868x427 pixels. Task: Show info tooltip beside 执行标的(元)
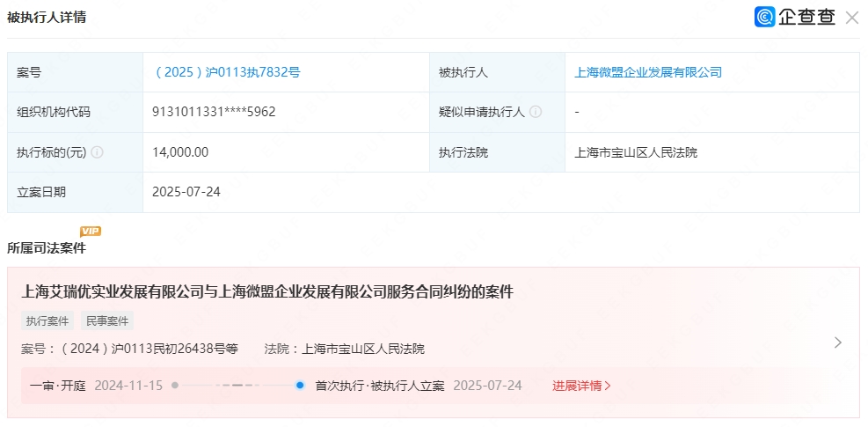point(97,152)
